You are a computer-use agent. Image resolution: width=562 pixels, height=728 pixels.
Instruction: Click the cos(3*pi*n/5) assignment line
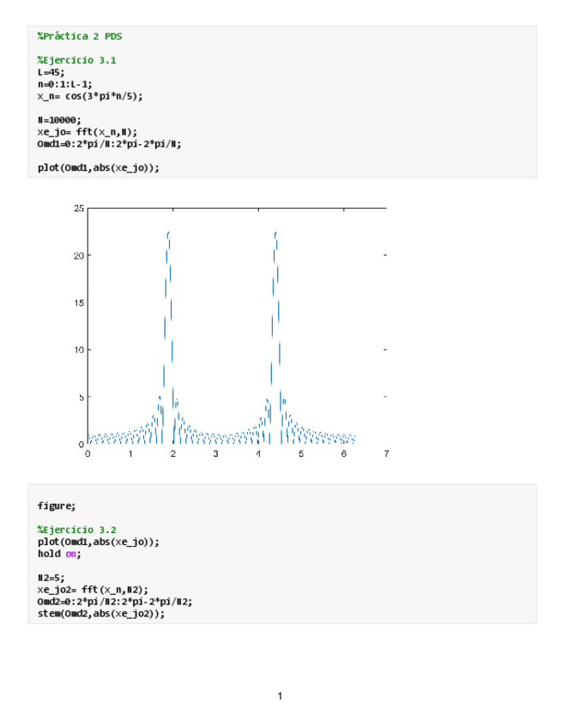(90, 96)
